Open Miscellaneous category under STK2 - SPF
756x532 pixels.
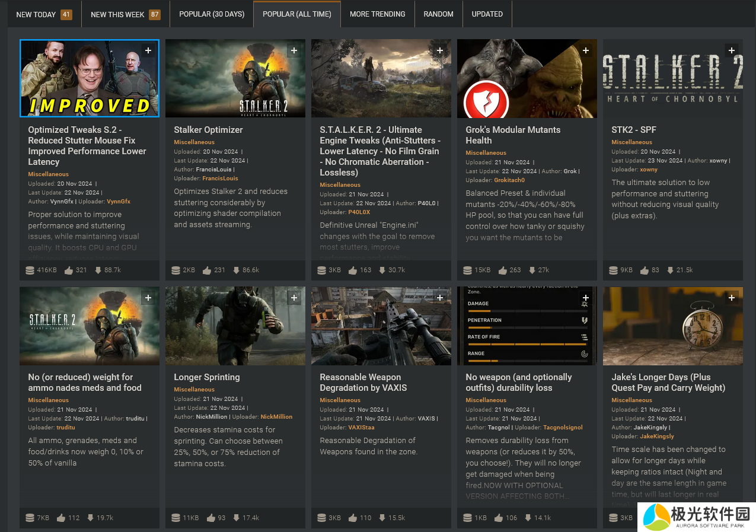pyautogui.click(x=631, y=142)
